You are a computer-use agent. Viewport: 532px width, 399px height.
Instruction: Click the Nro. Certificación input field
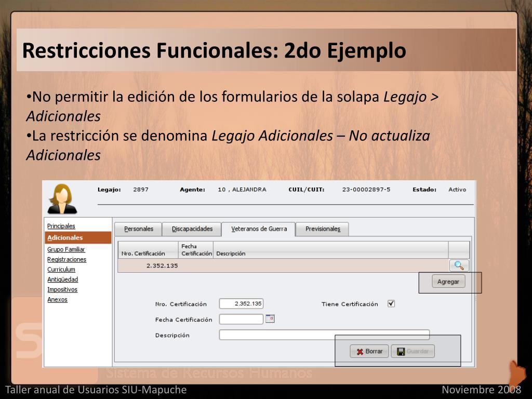tap(241, 304)
